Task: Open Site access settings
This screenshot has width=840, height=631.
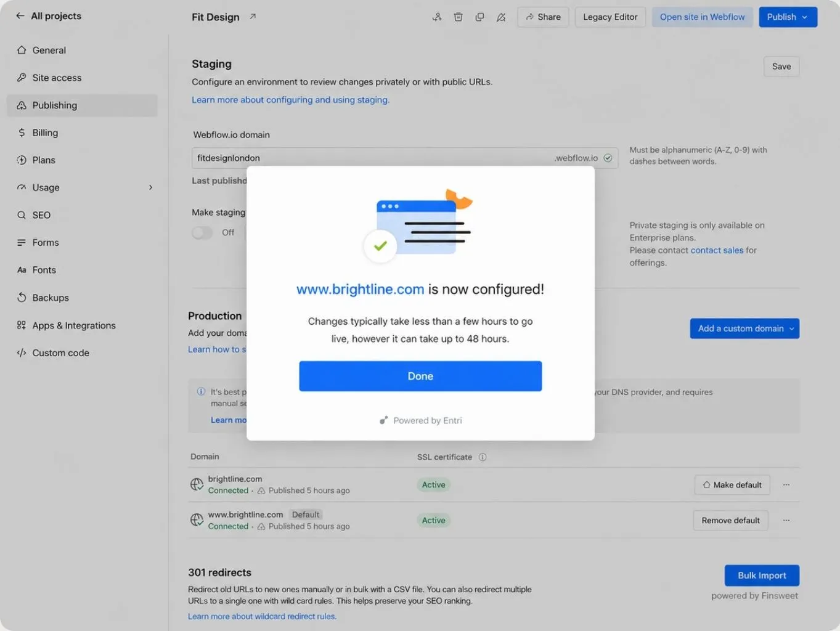Action: click(82, 78)
